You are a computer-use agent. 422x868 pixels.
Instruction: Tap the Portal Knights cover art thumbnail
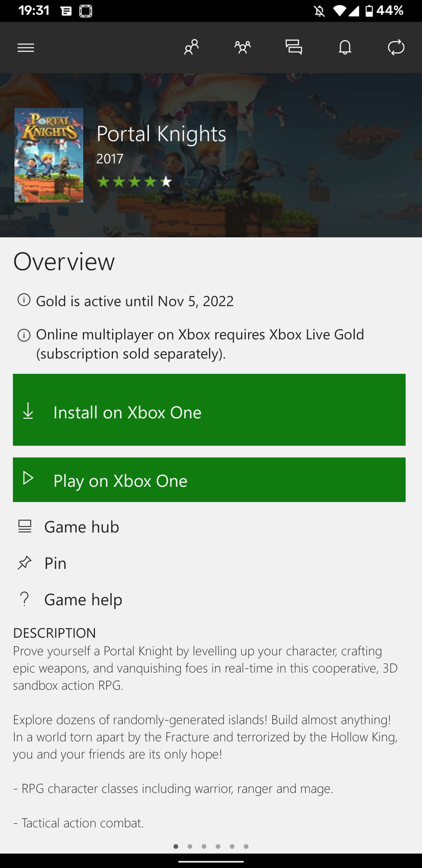[49, 155]
